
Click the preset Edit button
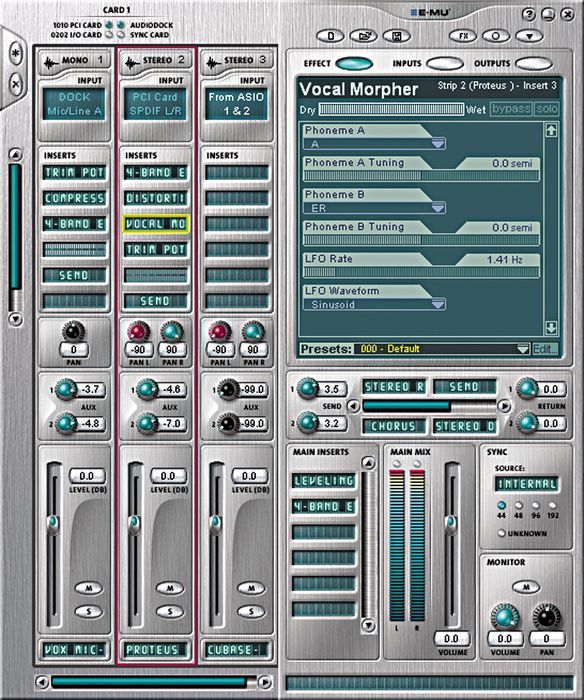click(x=545, y=349)
